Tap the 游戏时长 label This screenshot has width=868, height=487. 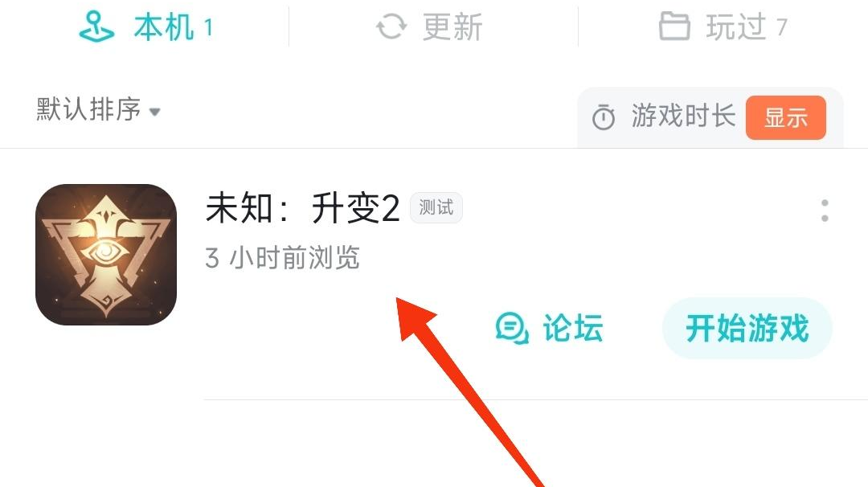click(683, 116)
